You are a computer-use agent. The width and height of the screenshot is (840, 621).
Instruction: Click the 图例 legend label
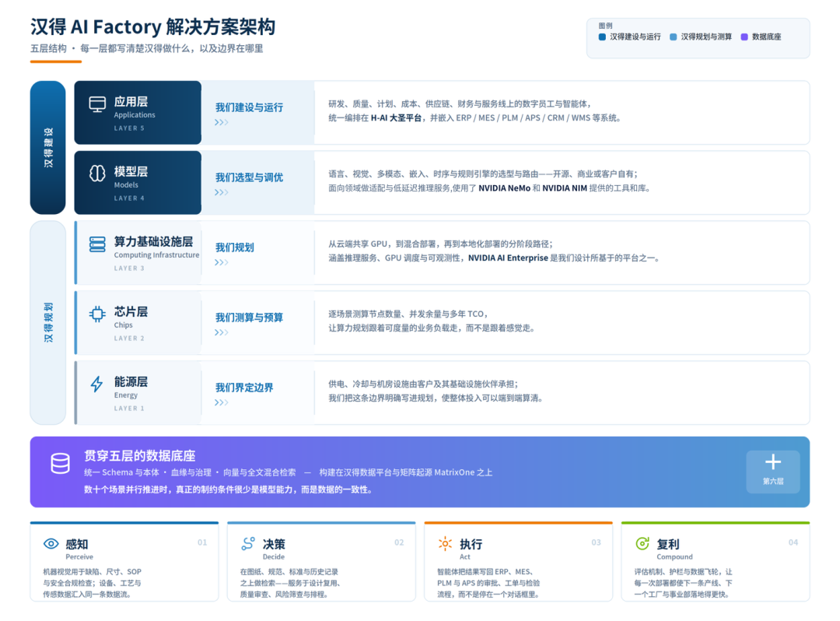point(605,26)
